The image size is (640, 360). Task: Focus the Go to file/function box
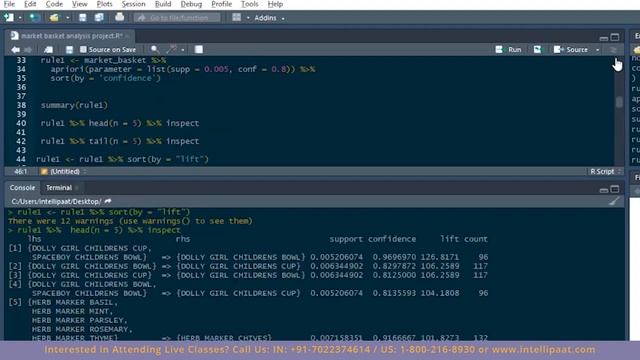click(177, 18)
